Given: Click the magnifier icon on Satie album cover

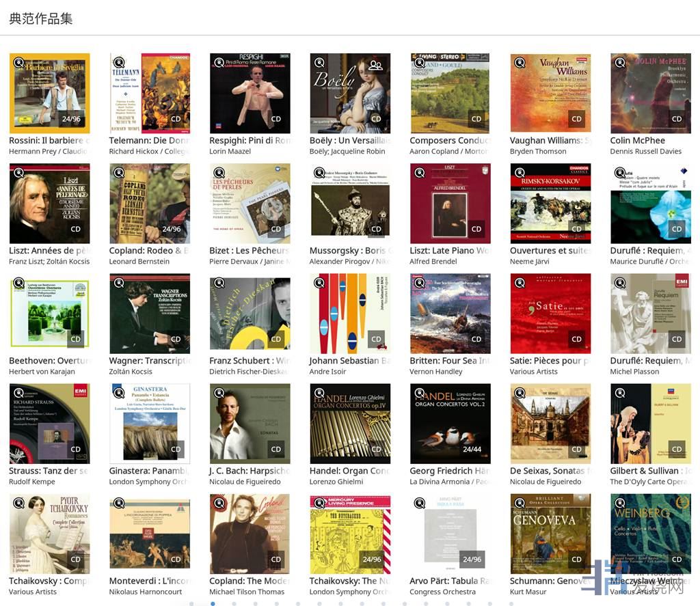Looking at the screenshot, I should click(x=520, y=283).
